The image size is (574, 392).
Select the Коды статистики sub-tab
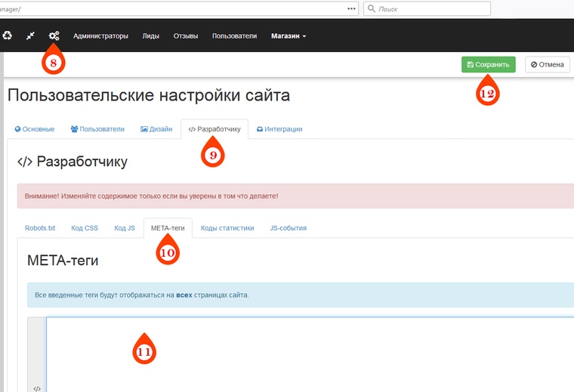pos(227,228)
